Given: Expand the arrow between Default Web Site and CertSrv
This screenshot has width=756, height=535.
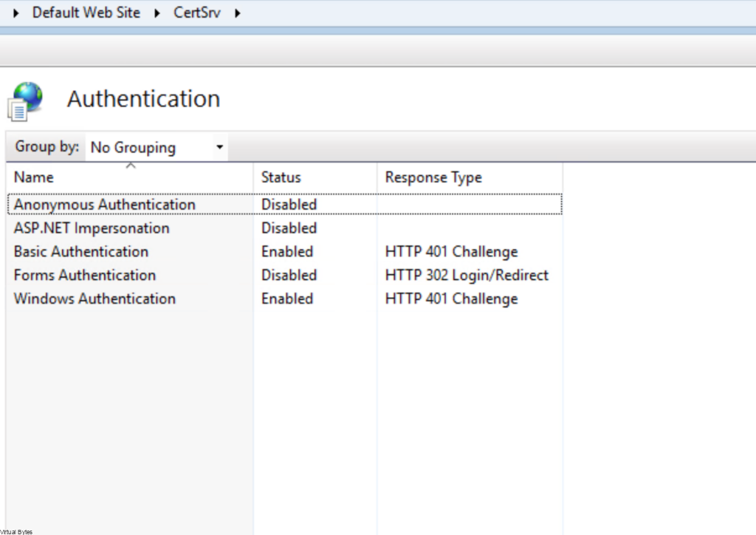Looking at the screenshot, I should point(157,13).
